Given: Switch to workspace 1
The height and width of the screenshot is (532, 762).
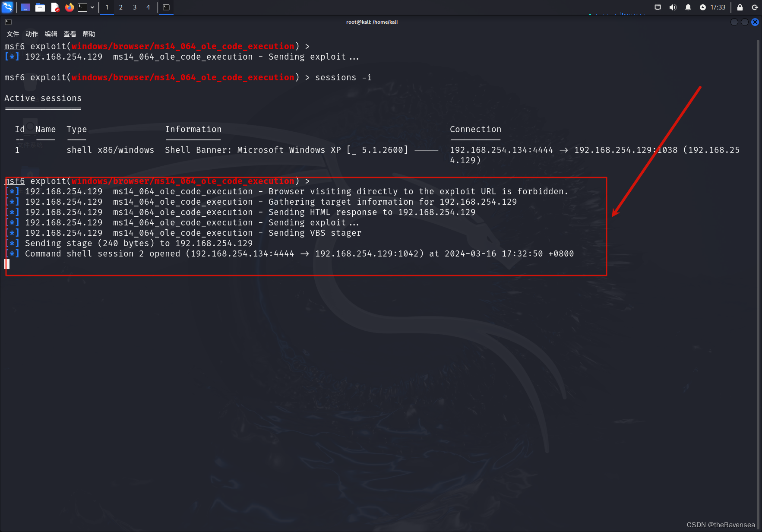Looking at the screenshot, I should point(107,7).
